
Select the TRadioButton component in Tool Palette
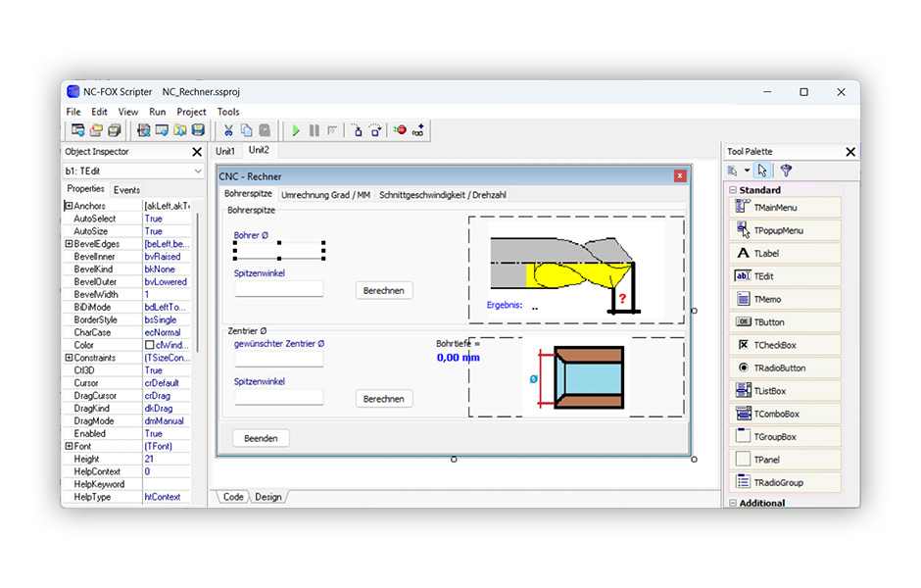click(x=785, y=367)
